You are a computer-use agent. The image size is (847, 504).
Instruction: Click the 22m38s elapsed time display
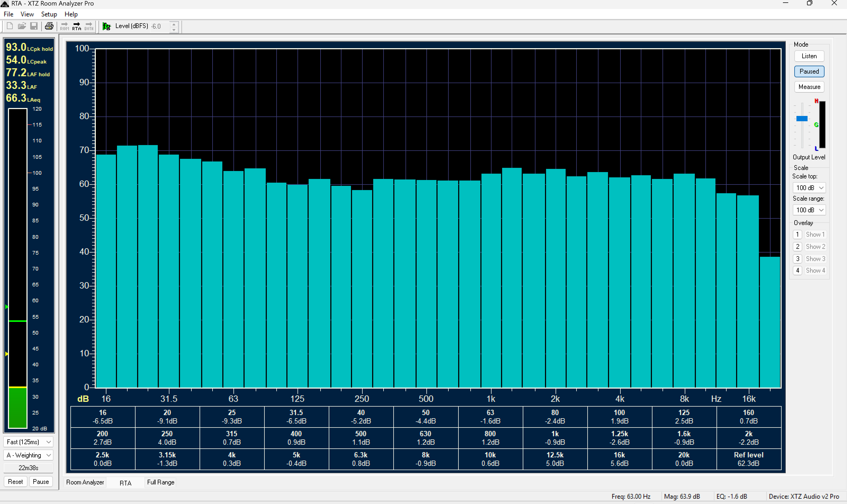(29, 468)
